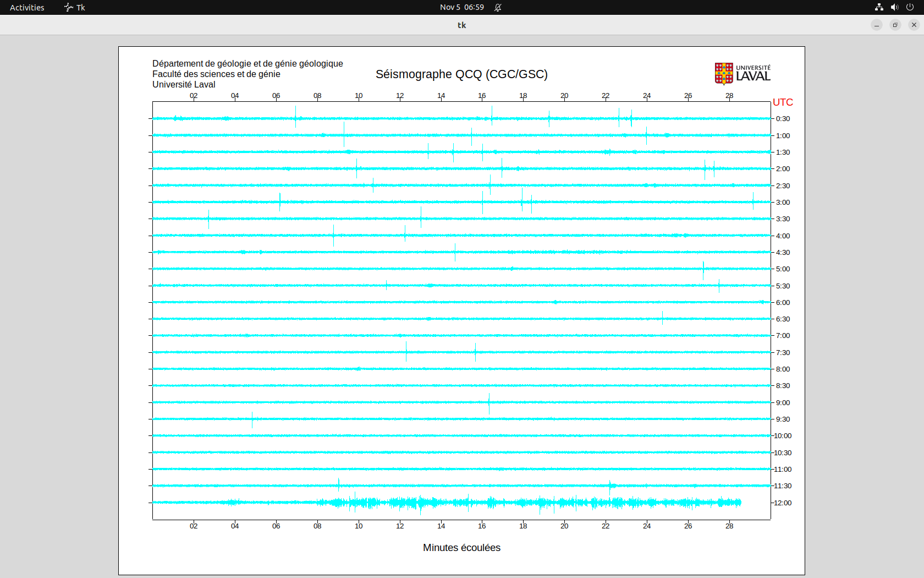The width and height of the screenshot is (924, 578).
Task: Minimize the tk window
Action: (877, 25)
